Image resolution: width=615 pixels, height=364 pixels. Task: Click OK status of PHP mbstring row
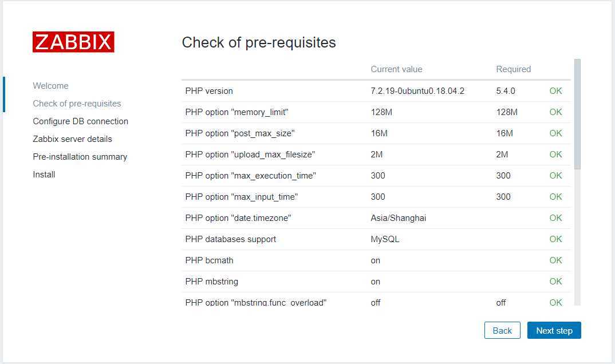point(555,282)
